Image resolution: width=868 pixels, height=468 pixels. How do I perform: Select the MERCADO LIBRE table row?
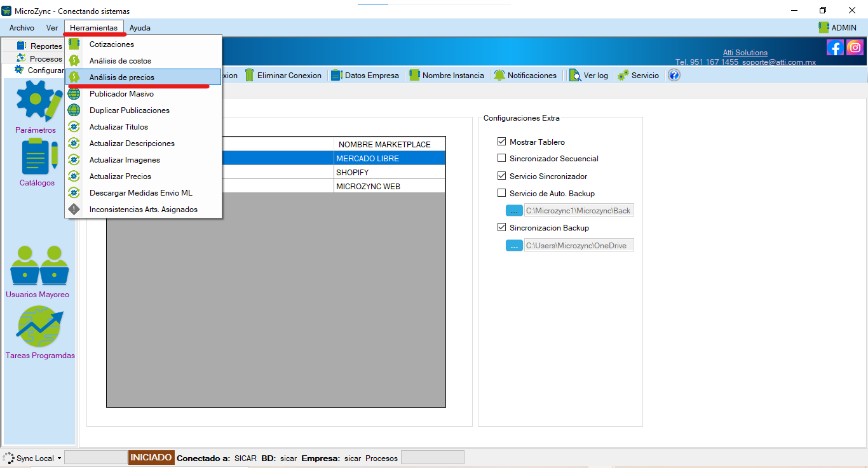(x=276, y=158)
